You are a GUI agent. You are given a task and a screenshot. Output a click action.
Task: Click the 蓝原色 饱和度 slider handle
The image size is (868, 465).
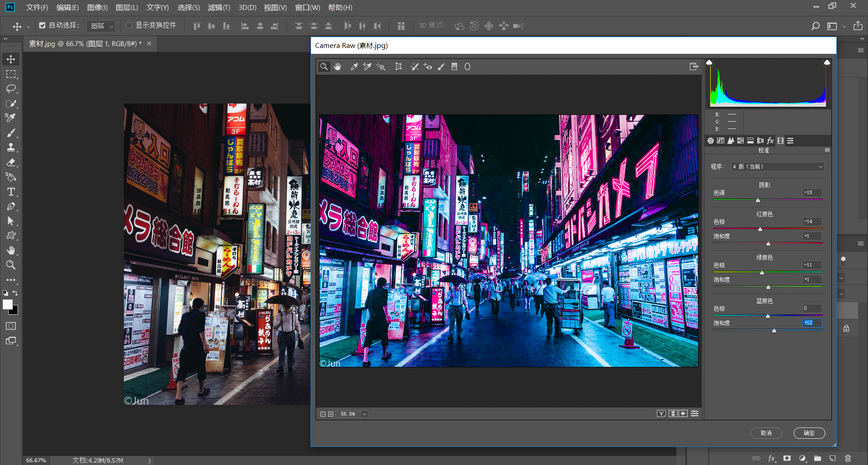(x=774, y=331)
